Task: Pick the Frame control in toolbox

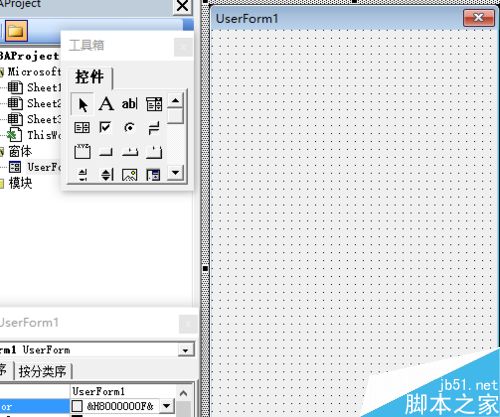Action: (x=82, y=151)
